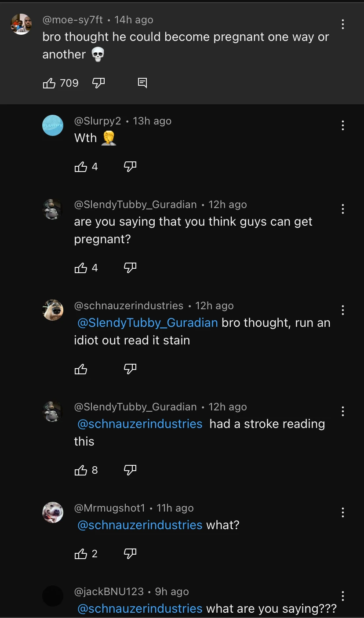Like @Slurpy2's "Wth" reply

[x=81, y=166]
